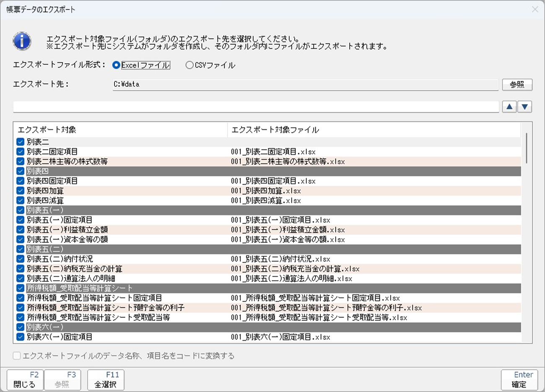Click the エクスポート対象 column header

pos(120,130)
